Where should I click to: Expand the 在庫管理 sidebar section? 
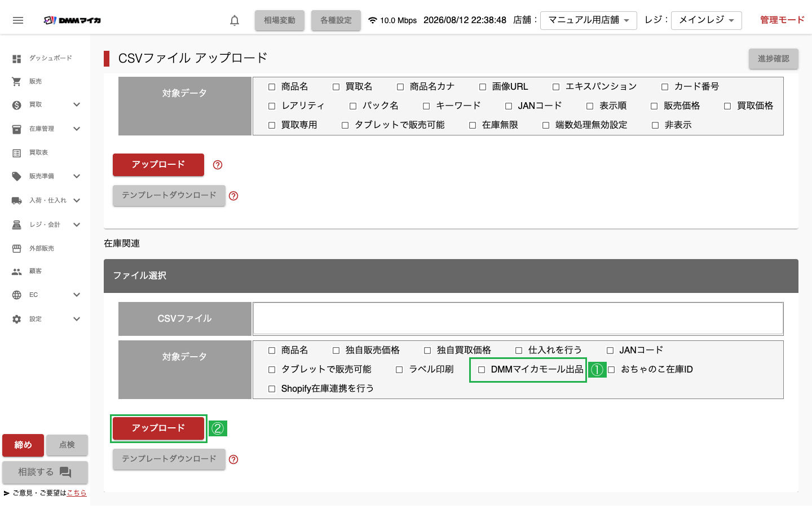[77, 129]
